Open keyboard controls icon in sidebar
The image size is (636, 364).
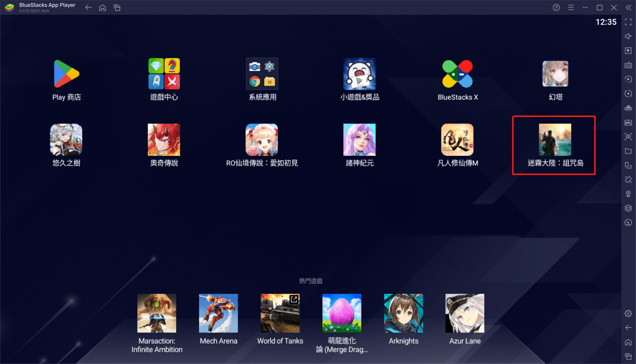tap(628, 65)
